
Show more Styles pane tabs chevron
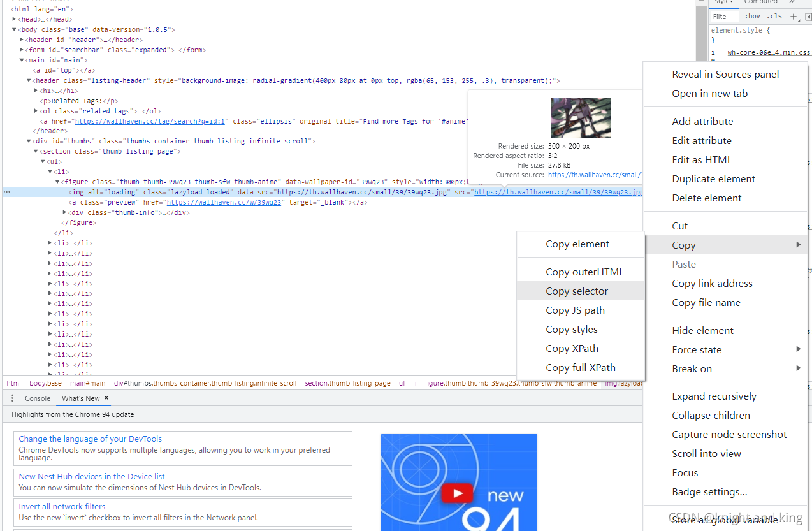tap(792, 2)
